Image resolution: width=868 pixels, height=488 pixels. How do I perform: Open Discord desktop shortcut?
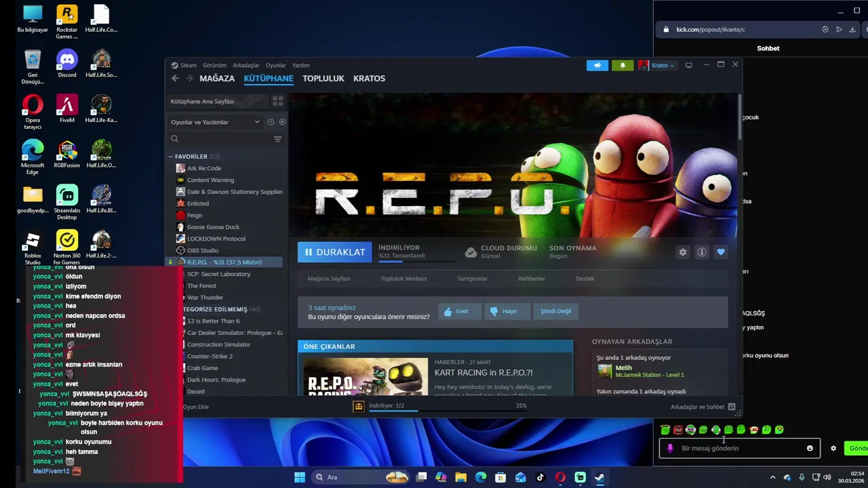point(67,64)
